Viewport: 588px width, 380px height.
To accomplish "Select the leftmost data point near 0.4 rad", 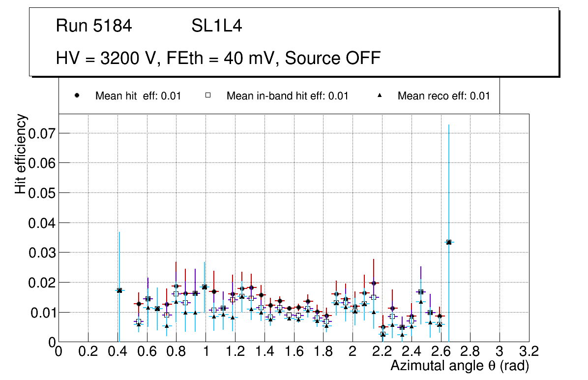I will tap(119, 290).
